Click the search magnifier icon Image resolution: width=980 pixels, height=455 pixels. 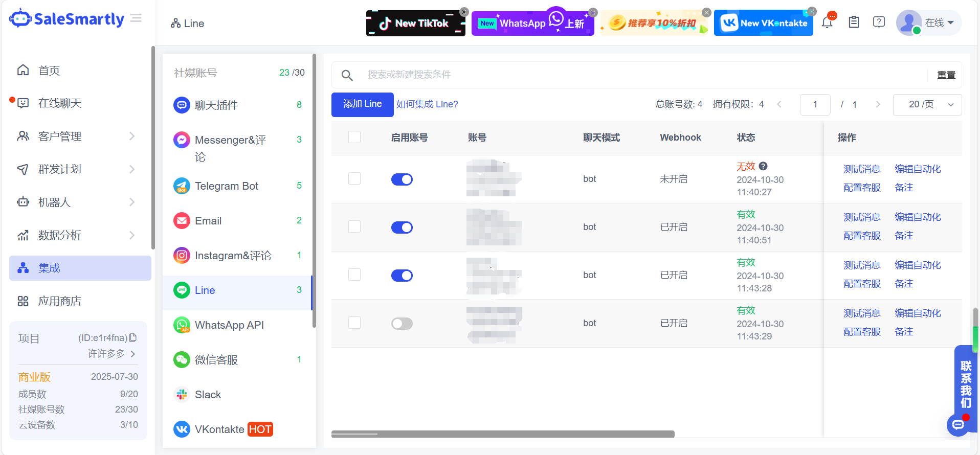[347, 75]
